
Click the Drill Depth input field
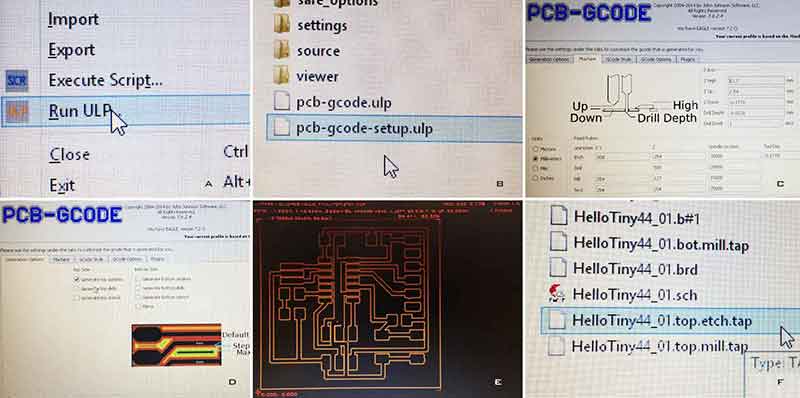[x=756, y=113]
